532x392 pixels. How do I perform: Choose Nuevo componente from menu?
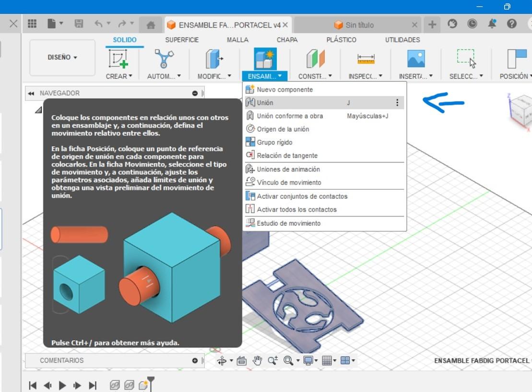point(324,90)
